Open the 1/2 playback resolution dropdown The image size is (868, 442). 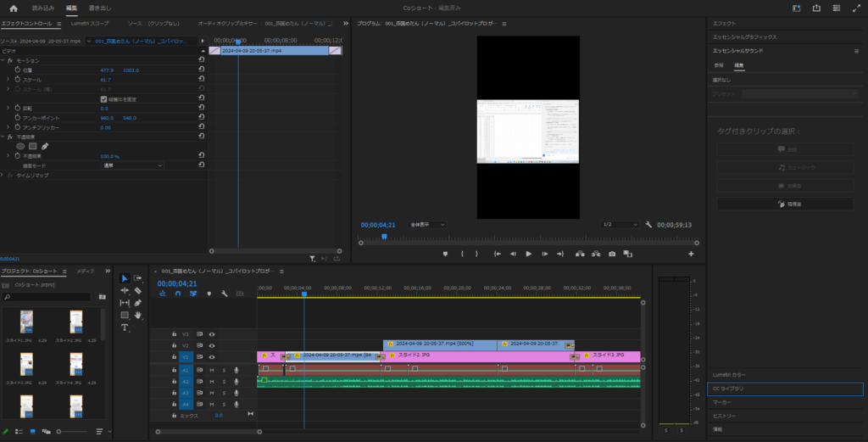[618, 225]
